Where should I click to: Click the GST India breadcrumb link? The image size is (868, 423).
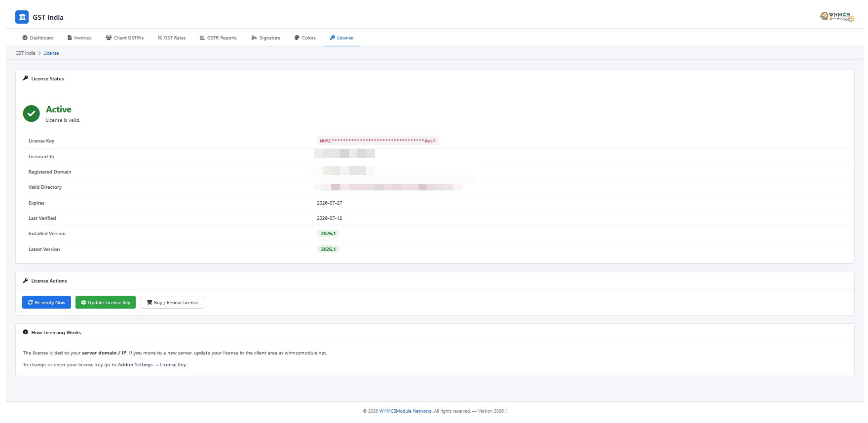click(x=25, y=53)
